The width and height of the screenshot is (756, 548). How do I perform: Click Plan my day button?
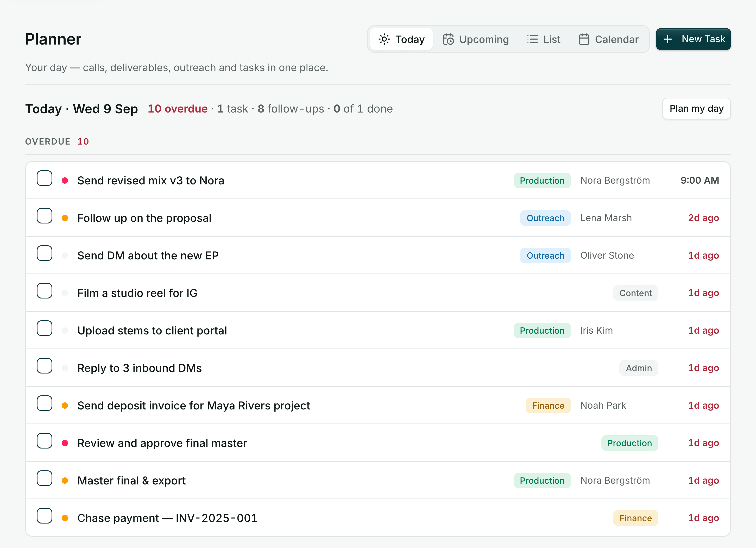[697, 109]
